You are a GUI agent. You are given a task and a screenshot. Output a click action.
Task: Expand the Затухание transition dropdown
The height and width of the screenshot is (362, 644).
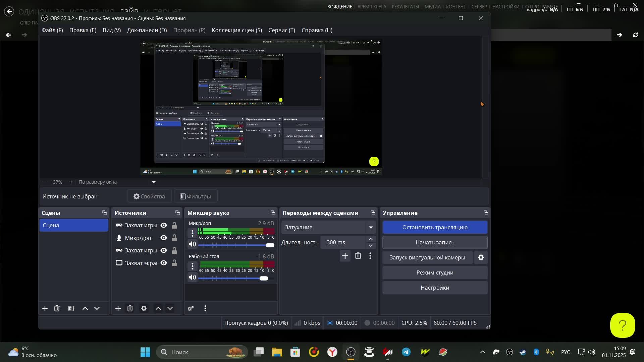click(x=371, y=227)
